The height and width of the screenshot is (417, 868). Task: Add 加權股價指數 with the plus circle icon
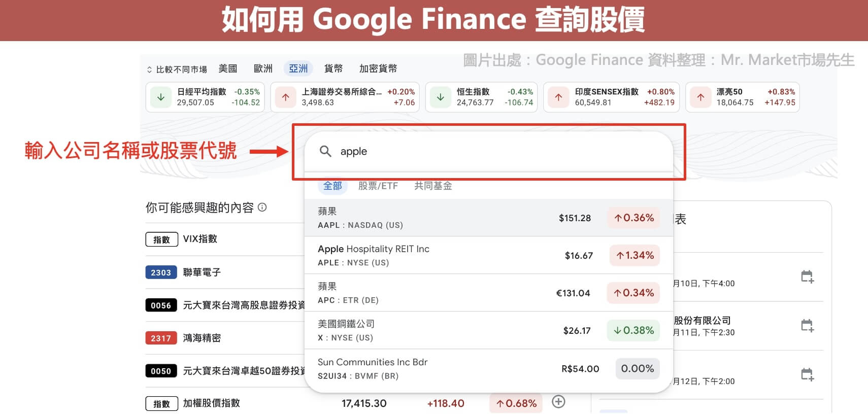558,402
